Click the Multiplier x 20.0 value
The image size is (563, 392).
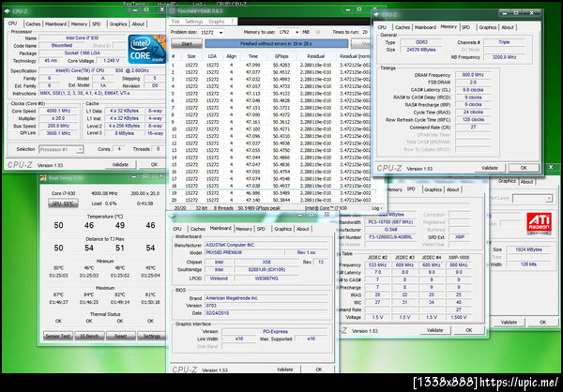coord(59,118)
